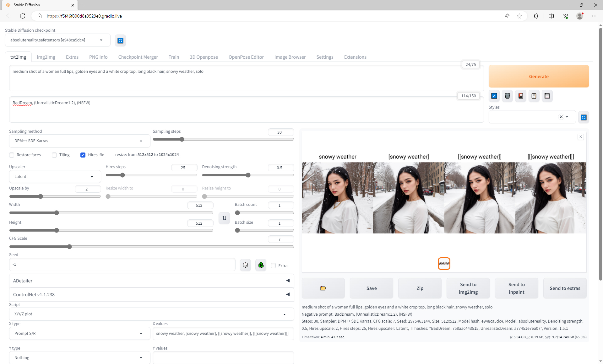Viewport: 603px width, 364px height.
Task: Refresh the styles list icon
Action: [x=584, y=117]
